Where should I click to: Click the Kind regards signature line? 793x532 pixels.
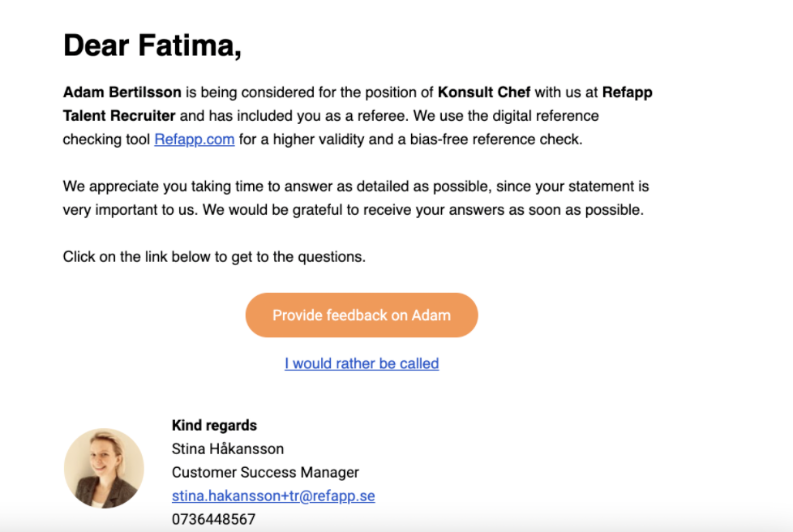[x=214, y=425]
